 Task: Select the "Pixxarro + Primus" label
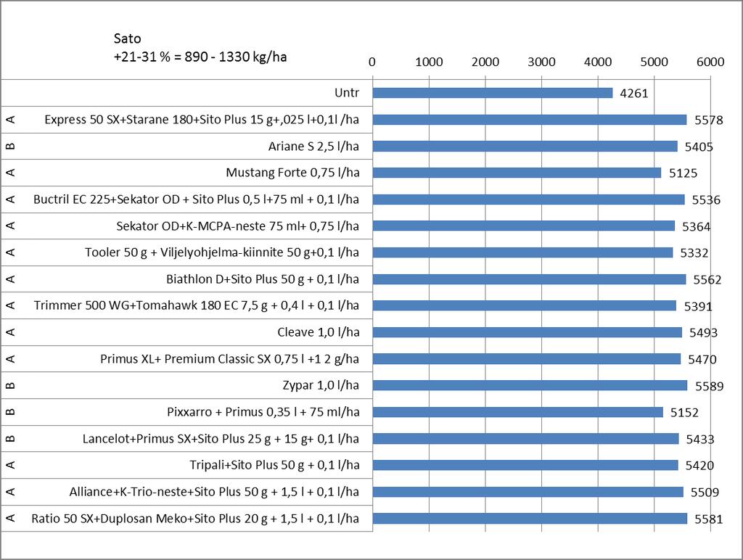pos(215,412)
